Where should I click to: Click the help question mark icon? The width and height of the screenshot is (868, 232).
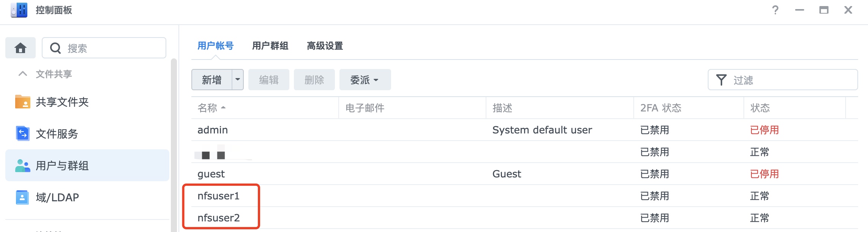coord(775,10)
